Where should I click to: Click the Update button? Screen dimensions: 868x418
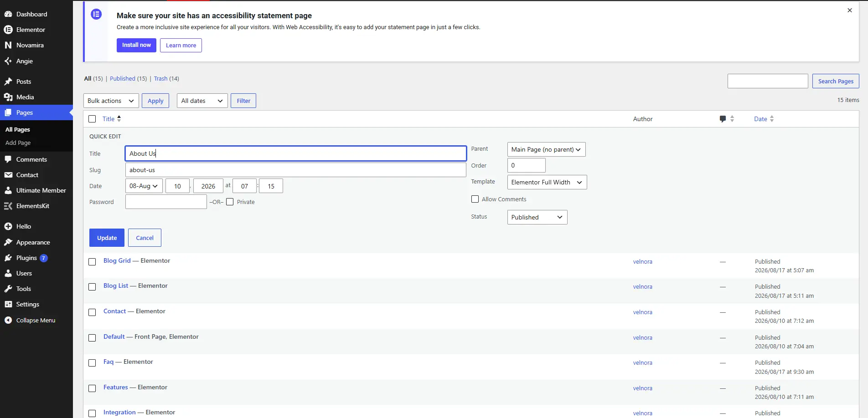pos(107,238)
